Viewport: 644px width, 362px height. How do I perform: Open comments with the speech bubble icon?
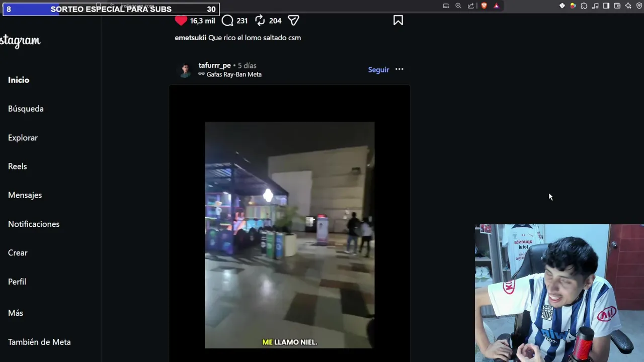(x=227, y=21)
